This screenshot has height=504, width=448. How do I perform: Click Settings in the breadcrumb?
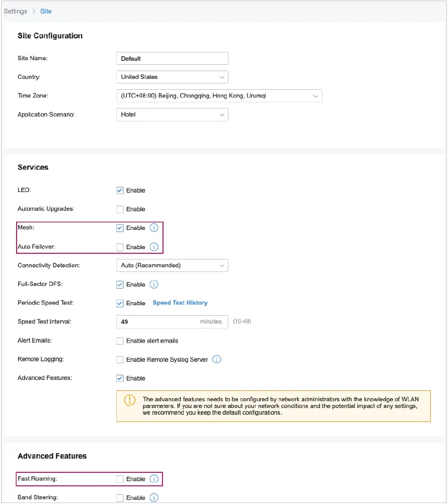pos(15,11)
